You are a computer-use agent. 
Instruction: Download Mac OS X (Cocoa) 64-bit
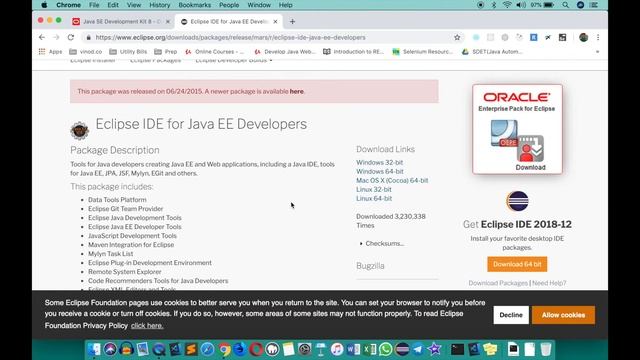click(392, 180)
